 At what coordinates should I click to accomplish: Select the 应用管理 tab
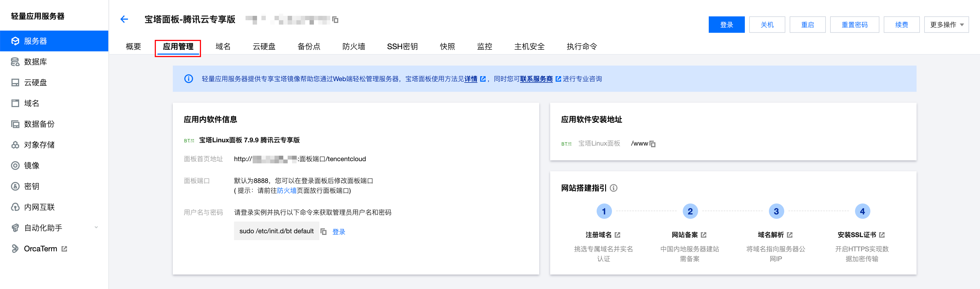click(x=178, y=46)
